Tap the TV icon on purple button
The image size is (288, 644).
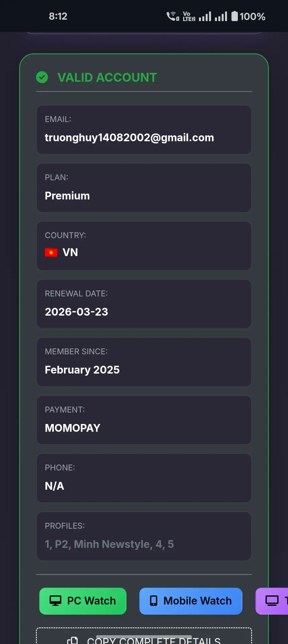272,601
